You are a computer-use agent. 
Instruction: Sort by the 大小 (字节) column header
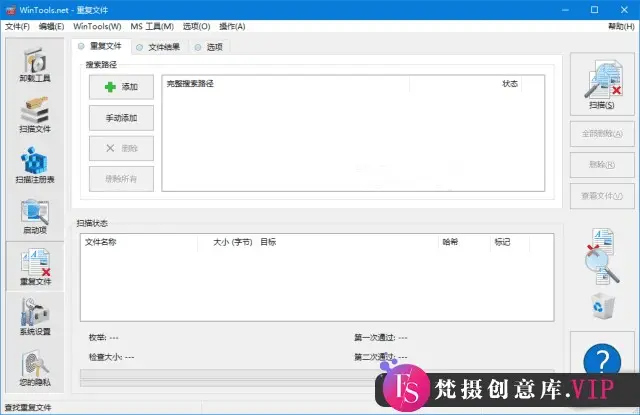[227, 242]
